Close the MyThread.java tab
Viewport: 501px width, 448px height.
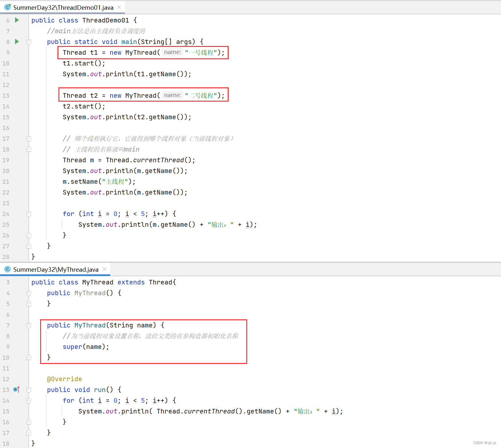click(104, 269)
